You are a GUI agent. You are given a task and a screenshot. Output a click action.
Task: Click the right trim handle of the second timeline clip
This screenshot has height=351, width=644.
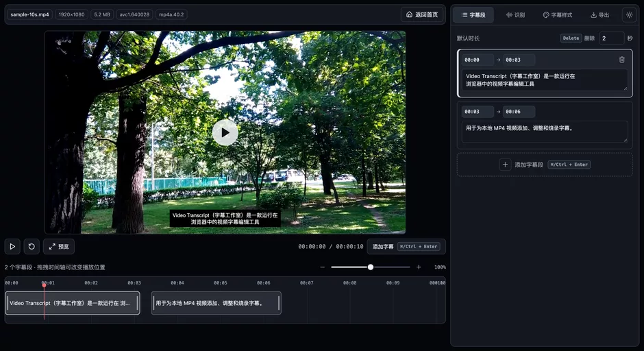[279, 303]
